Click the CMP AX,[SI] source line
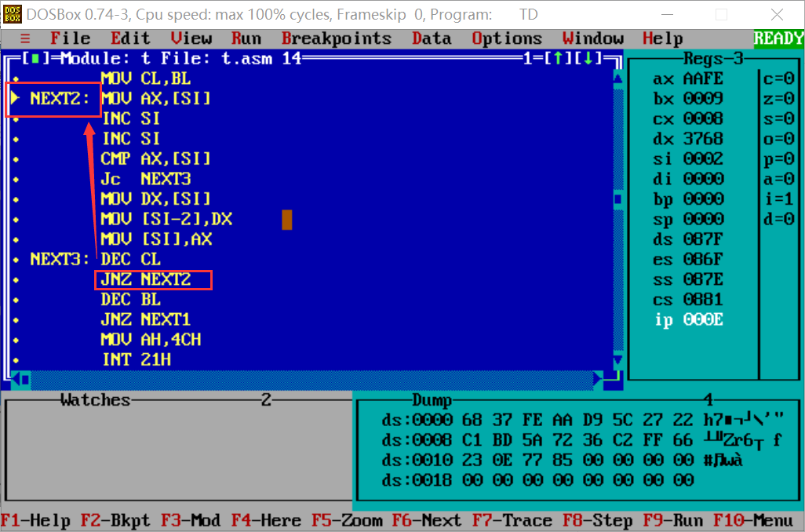Viewport: 805px width, 532px height. pyautogui.click(x=155, y=159)
